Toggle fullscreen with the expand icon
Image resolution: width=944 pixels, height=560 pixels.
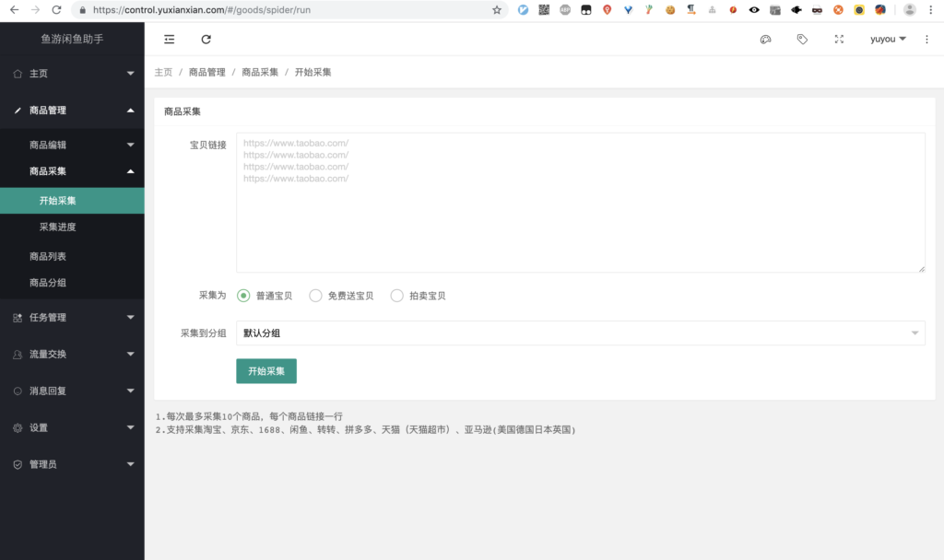(839, 40)
